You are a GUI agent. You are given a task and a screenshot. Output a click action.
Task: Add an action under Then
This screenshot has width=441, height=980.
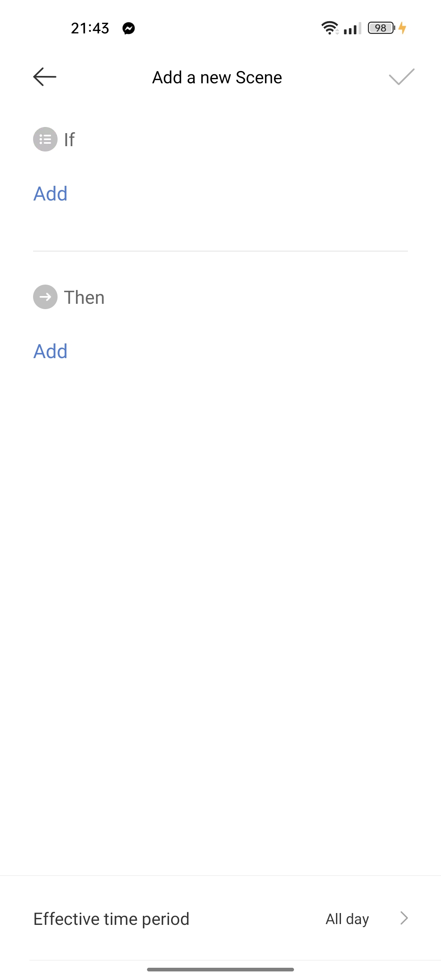(x=50, y=351)
